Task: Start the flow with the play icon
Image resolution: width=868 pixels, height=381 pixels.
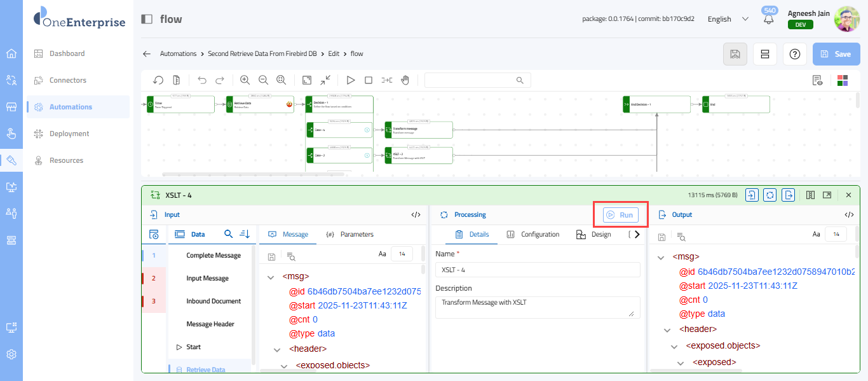Action: tap(350, 80)
